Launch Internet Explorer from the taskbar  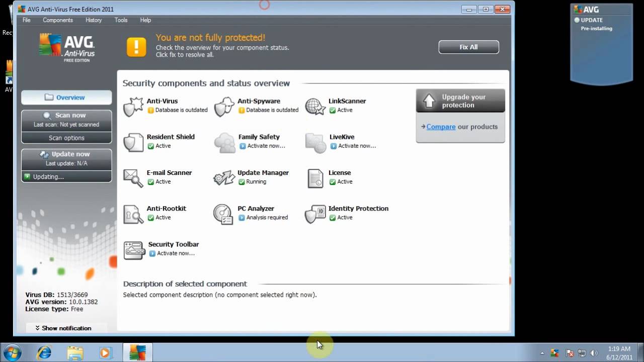coord(44,352)
